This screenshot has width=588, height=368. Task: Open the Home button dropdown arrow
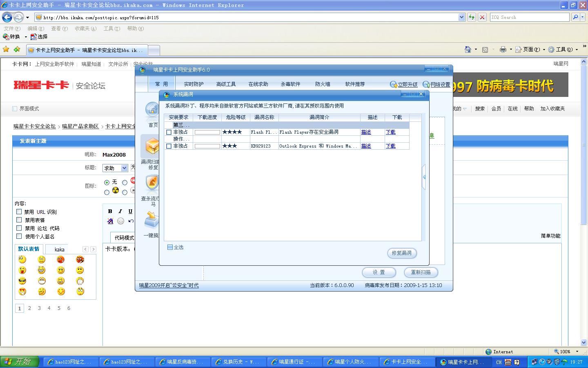pos(476,49)
